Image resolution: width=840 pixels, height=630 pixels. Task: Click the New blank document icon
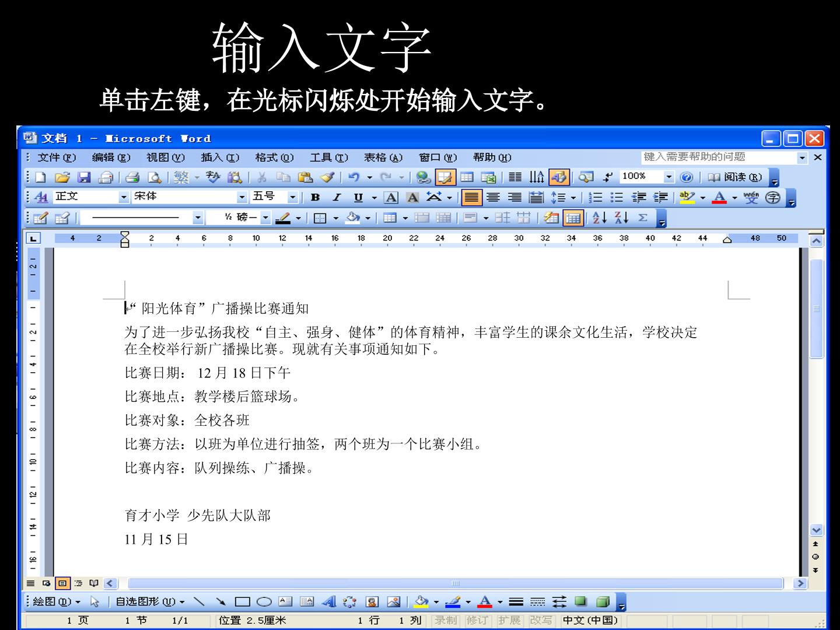coord(41,177)
